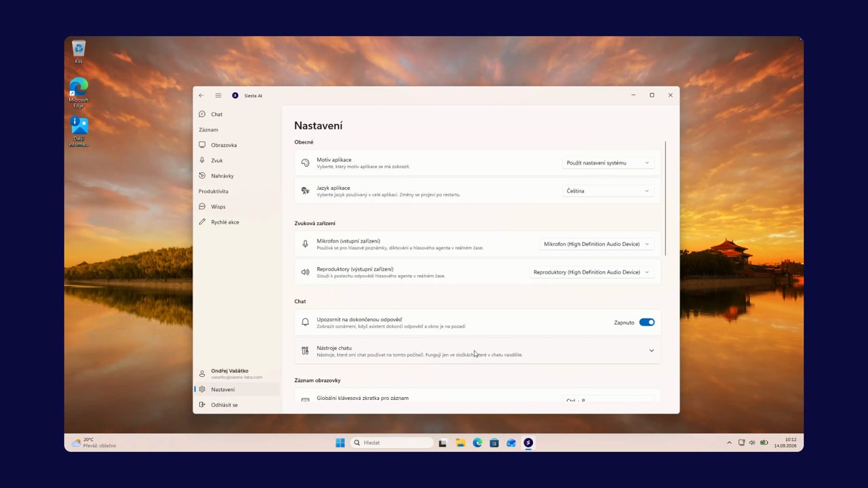Screen dimensions: 868x488
Task: Open the Windows Start menu
Action: (340, 443)
